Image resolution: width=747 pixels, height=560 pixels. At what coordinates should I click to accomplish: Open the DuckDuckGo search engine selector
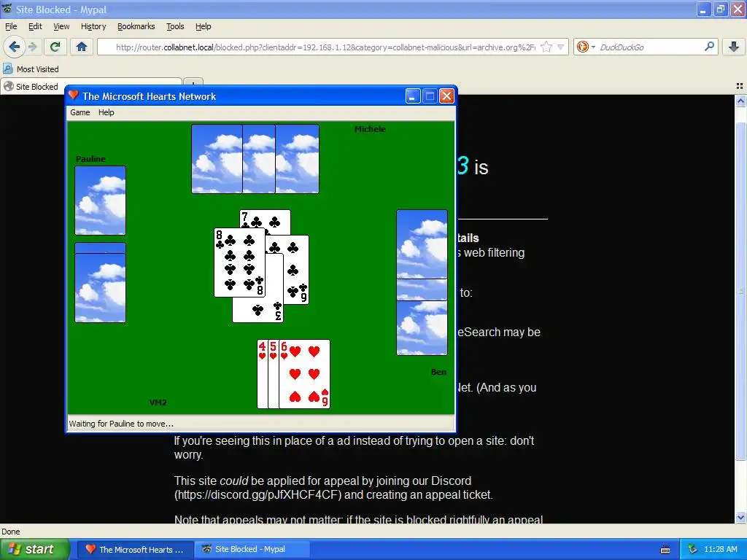click(586, 47)
